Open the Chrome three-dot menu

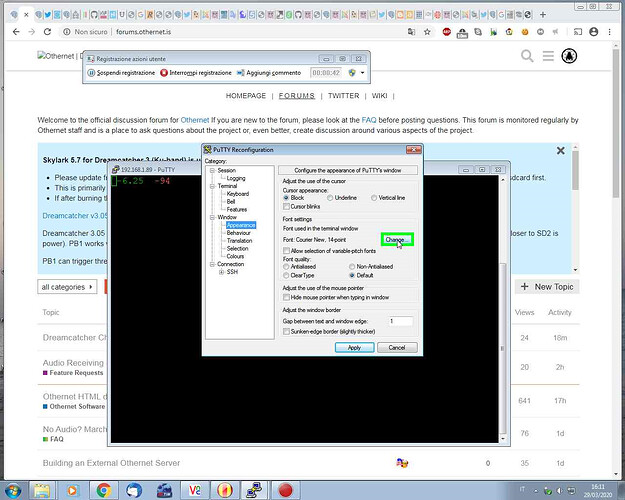coord(609,31)
